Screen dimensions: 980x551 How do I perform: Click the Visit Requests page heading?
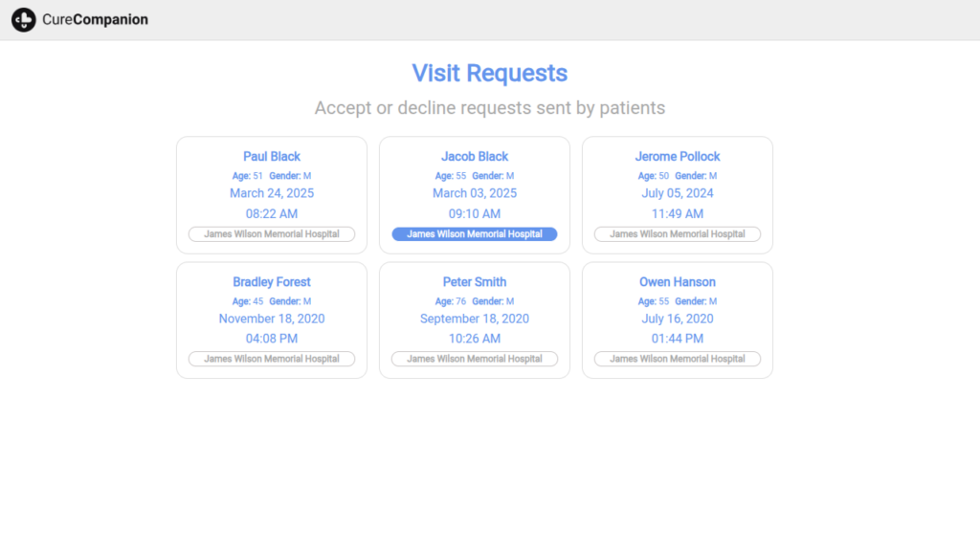point(489,73)
